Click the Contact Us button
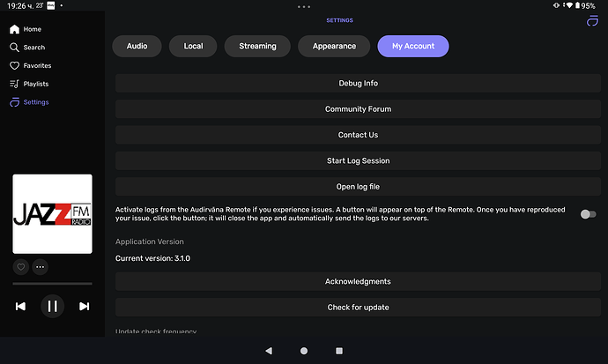This screenshot has height=364, width=608. click(x=358, y=135)
